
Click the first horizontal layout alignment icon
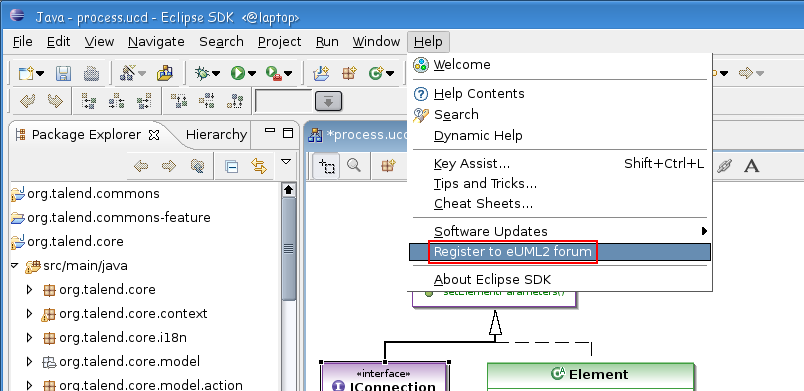90,101
